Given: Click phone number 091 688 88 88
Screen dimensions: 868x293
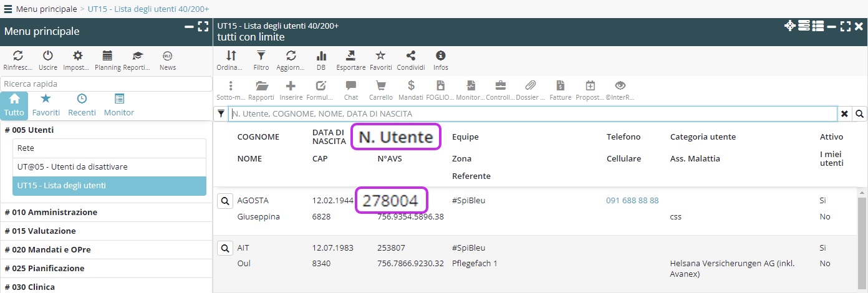Looking at the screenshot, I should (x=632, y=201).
